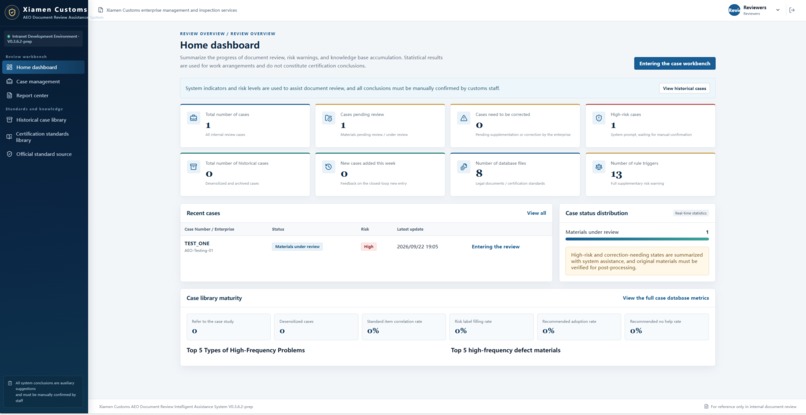Click the Refer to the case study metric

[x=229, y=327]
